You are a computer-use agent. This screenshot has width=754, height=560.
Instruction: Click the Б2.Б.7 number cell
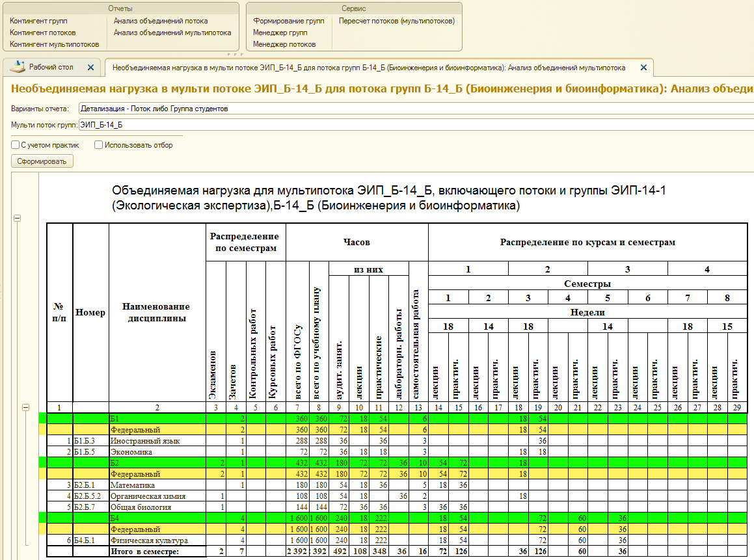[91, 507]
